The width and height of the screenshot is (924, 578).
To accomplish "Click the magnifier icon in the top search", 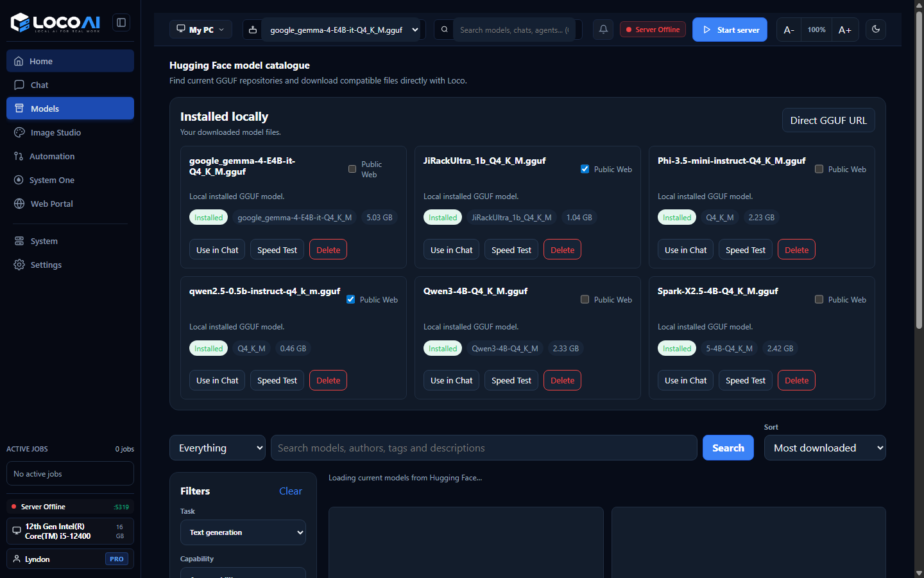I will click(x=444, y=30).
